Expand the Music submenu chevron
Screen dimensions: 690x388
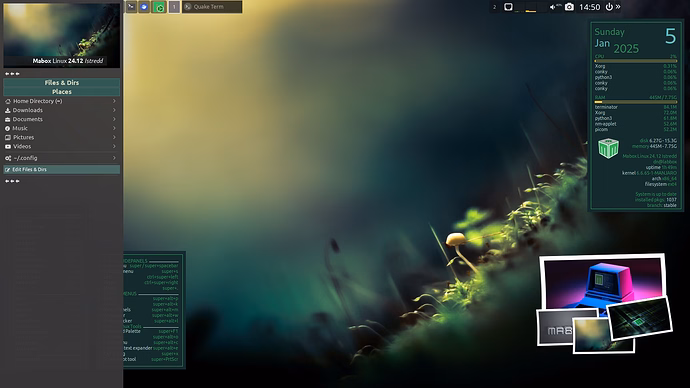(x=114, y=128)
